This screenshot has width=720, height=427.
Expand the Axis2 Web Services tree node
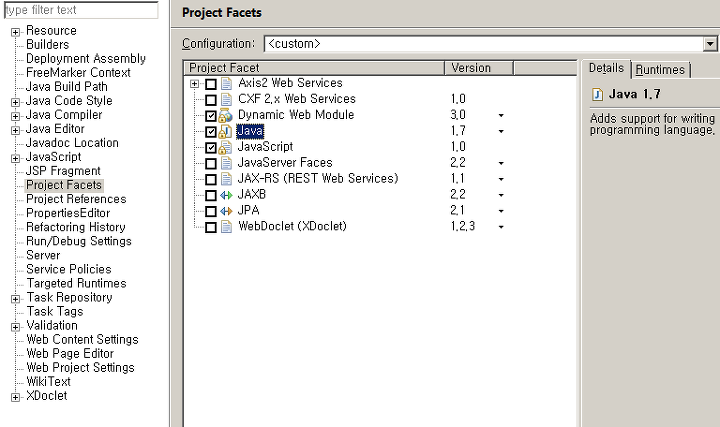194,84
